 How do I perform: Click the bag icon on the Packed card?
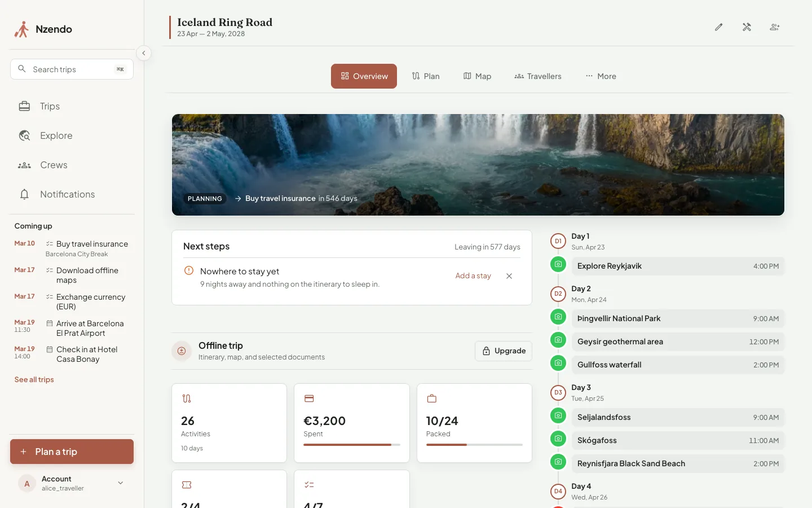[432, 398]
